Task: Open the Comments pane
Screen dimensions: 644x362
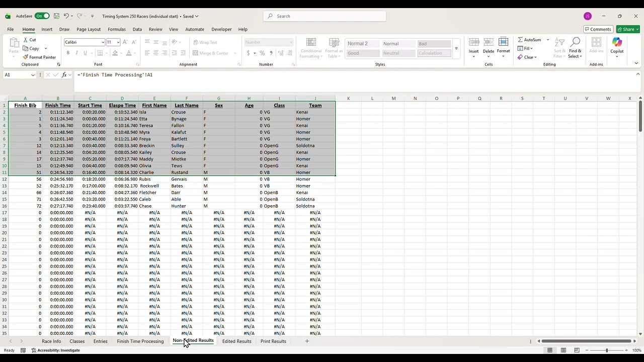Action: 598,29
